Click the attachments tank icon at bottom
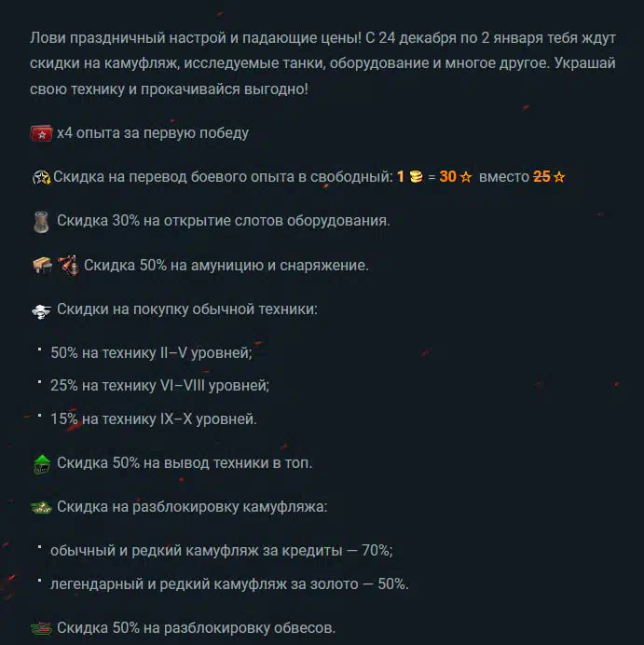Image resolution: width=644 pixels, height=645 pixels. pyautogui.click(x=41, y=628)
